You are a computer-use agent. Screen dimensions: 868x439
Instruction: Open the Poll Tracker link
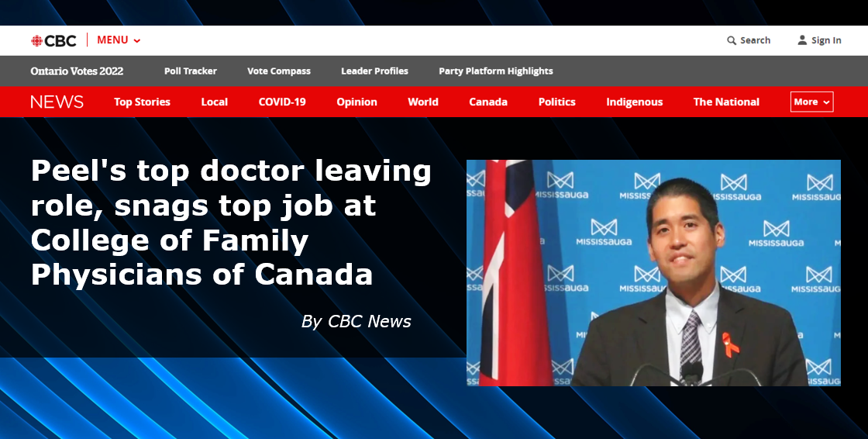191,71
